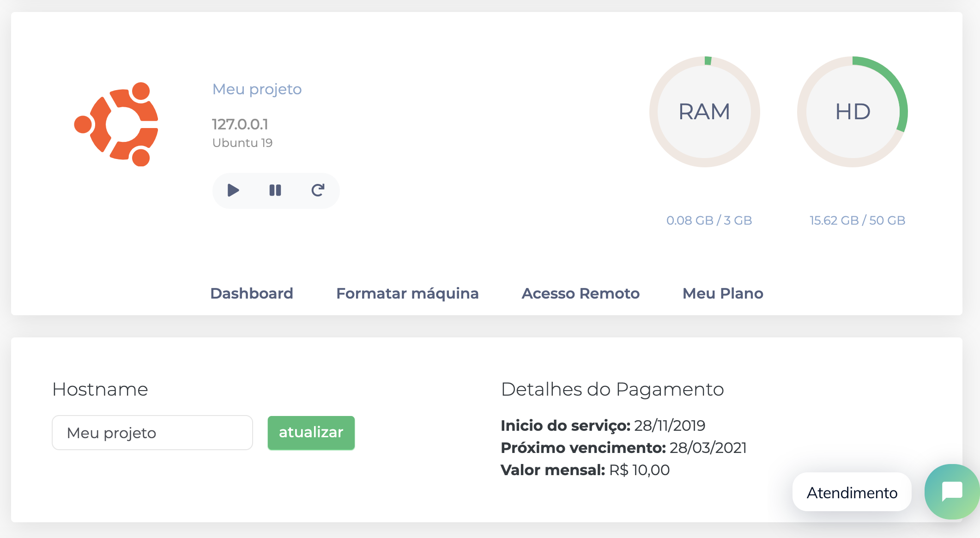Viewport: 980px width, 538px height.
Task: Open the Acesso Remoto tab
Action: pyautogui.click(x=581, y=293)
